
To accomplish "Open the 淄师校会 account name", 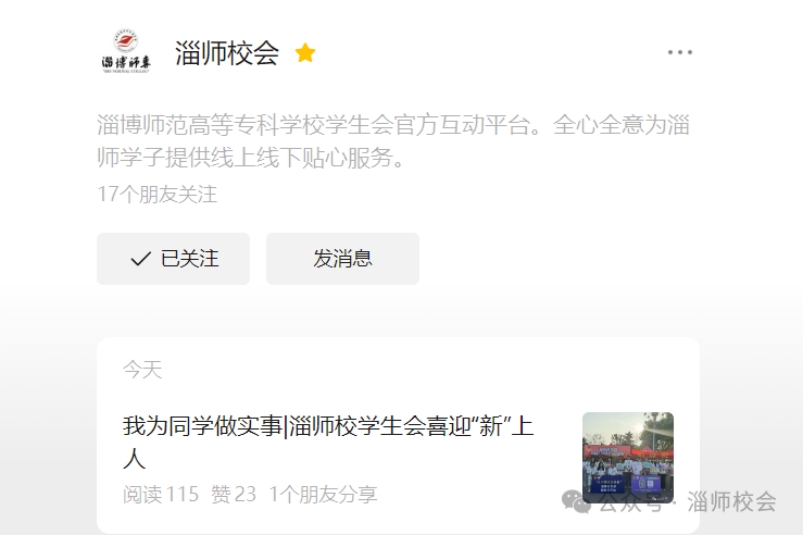I will (x=227, y=53).
